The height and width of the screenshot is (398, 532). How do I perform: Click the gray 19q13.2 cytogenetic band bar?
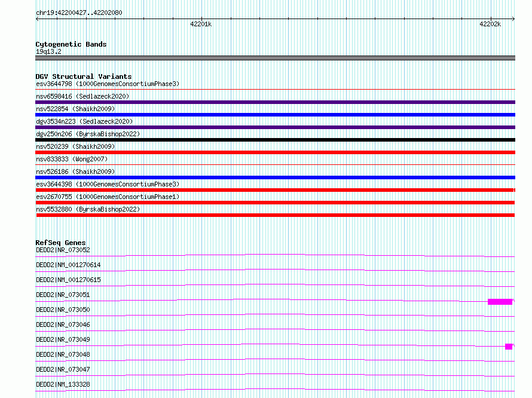click(275, 58)
